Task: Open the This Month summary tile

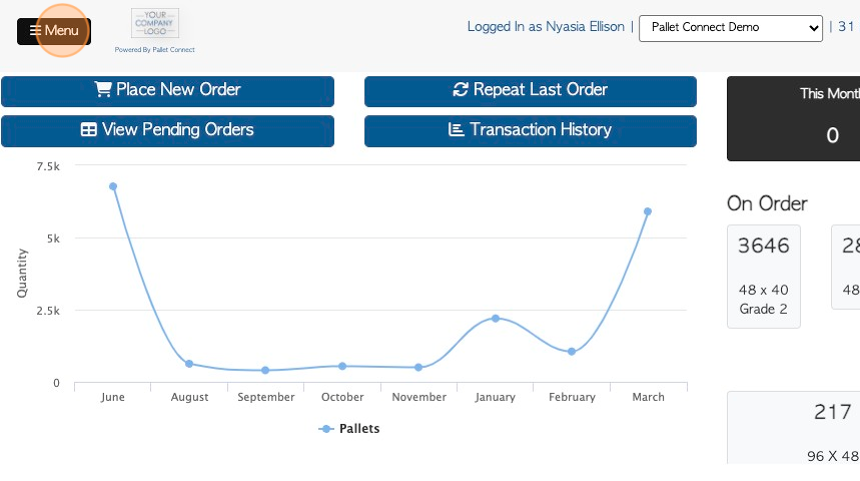Action: pyautogui.click(x=794, y=118)
